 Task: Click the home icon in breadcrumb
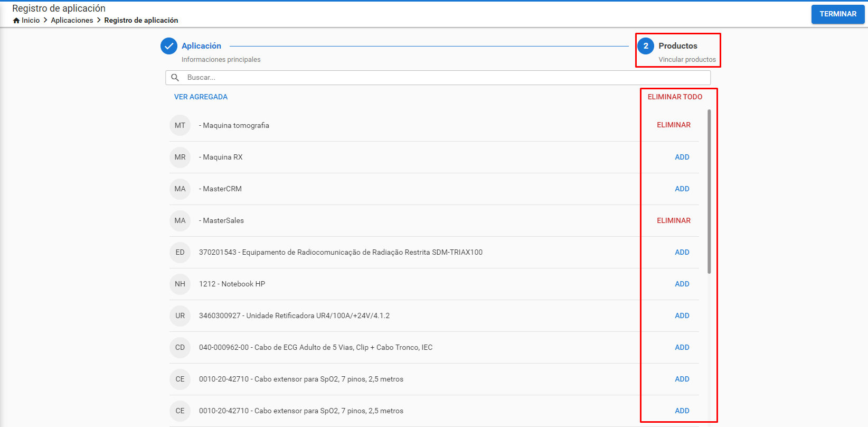(x=16, y=21)
